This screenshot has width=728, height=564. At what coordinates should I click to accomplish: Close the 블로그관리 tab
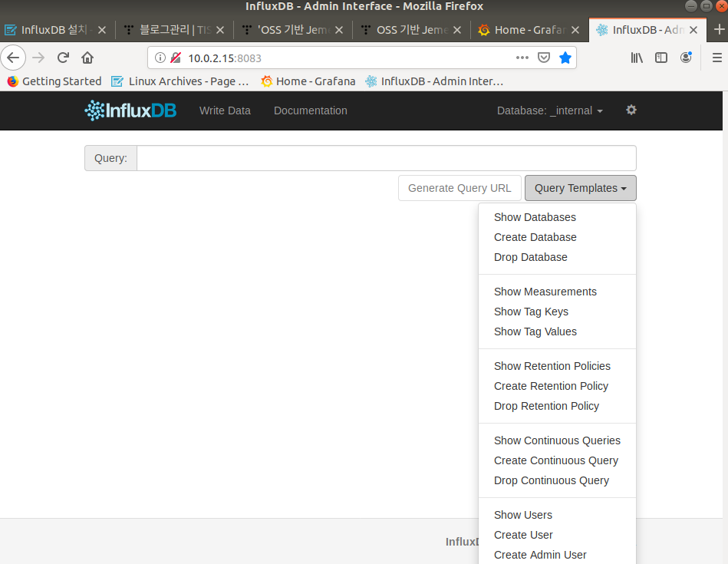click(x=220, y=30)
